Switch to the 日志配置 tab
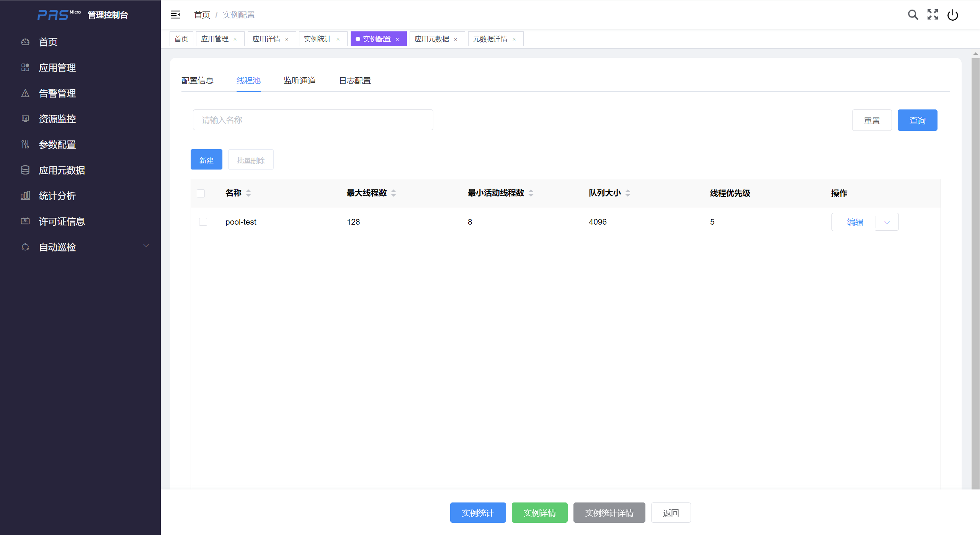980x535 pixels. 355,81
